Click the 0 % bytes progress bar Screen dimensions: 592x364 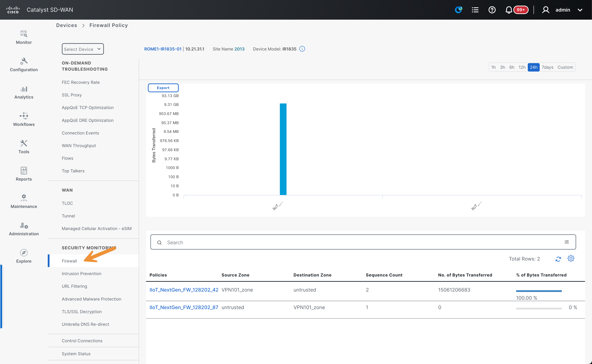click(539, 308)
